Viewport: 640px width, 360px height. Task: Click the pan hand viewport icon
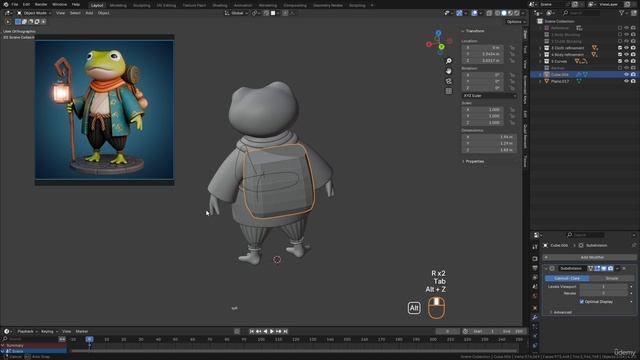[x=449, y=71]
